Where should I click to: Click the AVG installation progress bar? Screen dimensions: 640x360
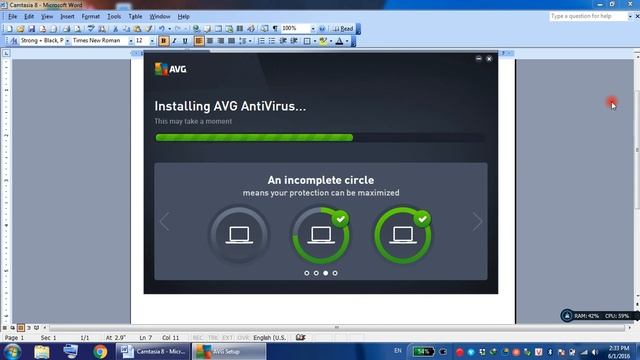tap(320, 138)
